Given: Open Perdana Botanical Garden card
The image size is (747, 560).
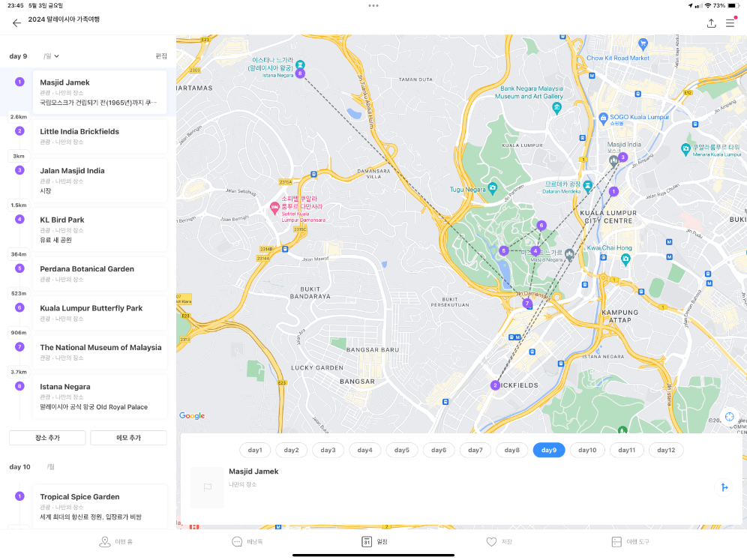Looking at the screenshot, I should [100, 274].
